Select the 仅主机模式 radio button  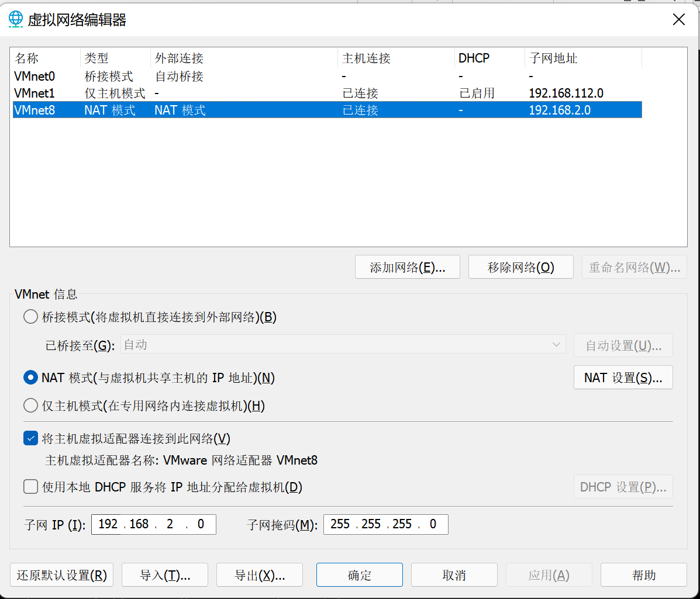tap(30, 406)
